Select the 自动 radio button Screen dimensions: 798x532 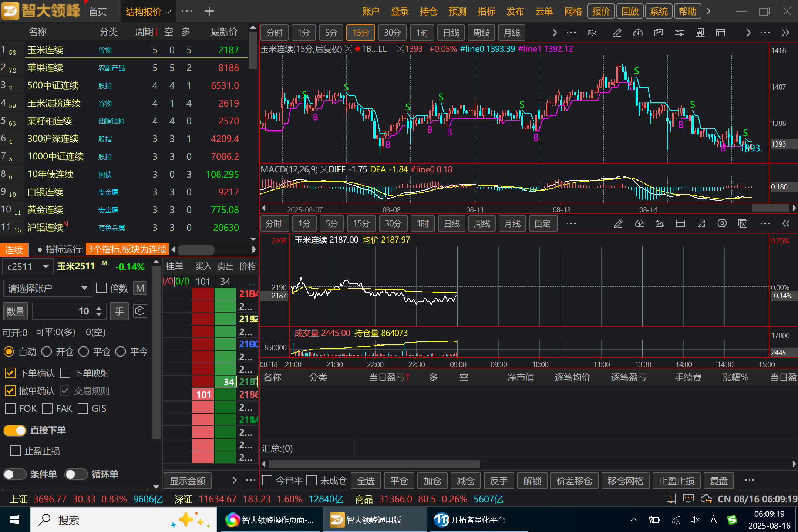click(9, 351)
